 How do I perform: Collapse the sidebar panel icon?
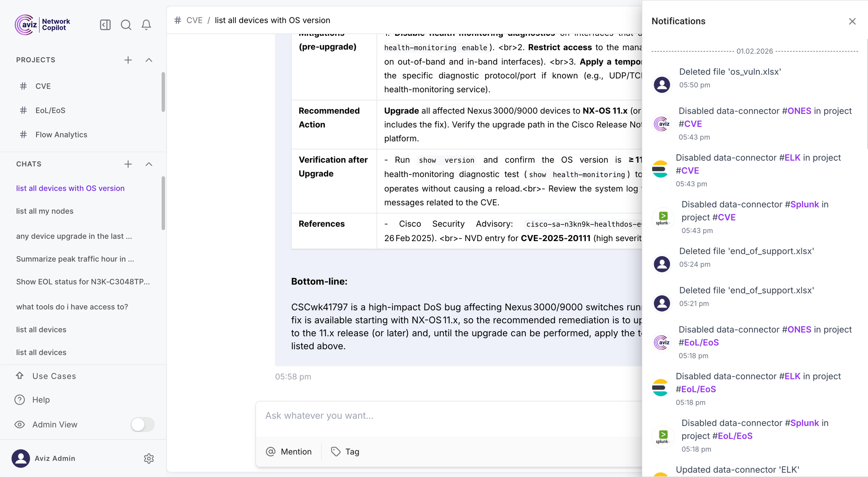[105, 25]
